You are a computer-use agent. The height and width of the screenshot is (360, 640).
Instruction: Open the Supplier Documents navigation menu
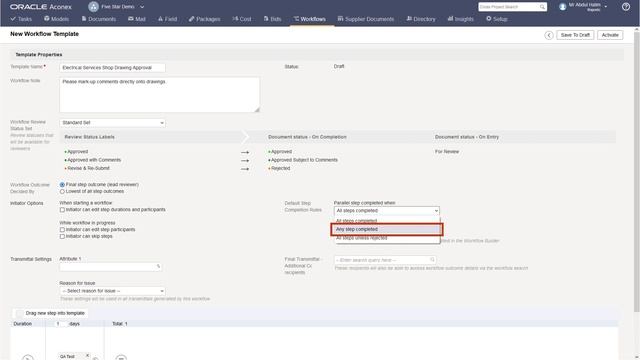tap(366, 19)
